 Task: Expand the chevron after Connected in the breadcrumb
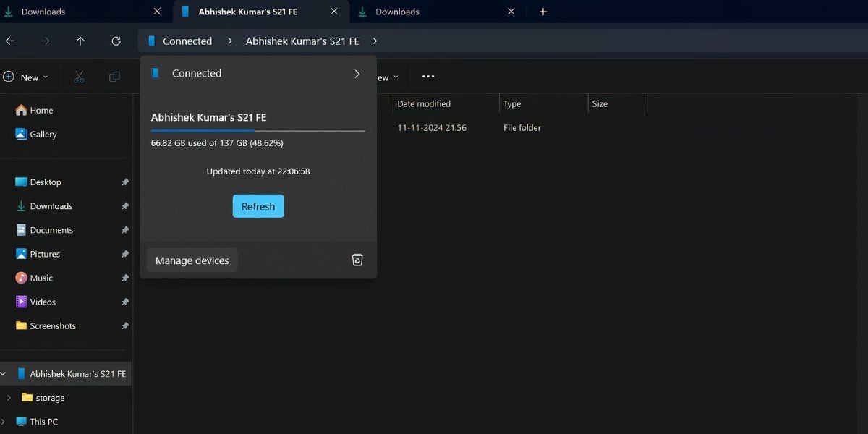(x=229, y=41)
